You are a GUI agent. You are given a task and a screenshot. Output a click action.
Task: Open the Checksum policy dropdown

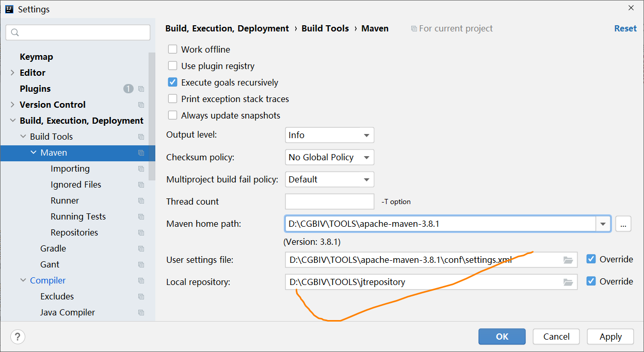coord(330,157)
